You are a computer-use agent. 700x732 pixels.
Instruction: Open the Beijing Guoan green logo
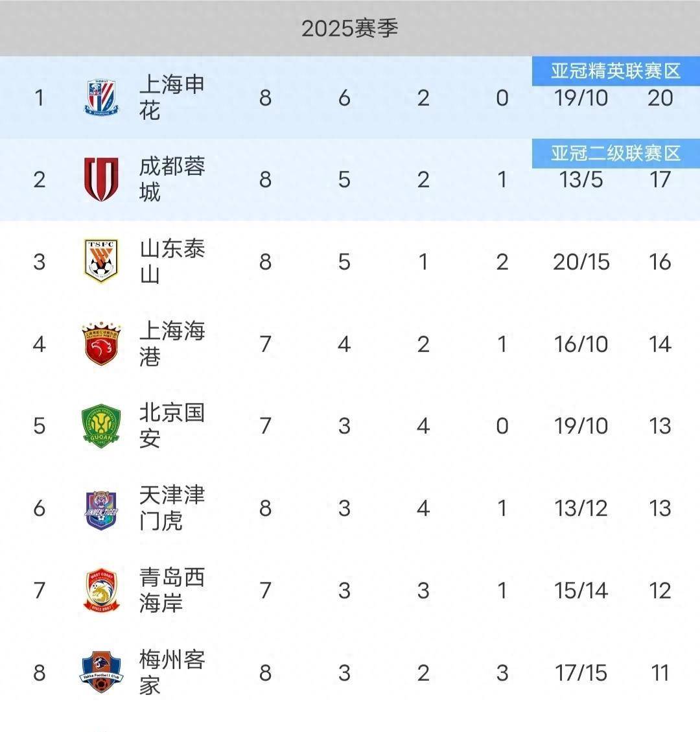[x=101, y=425]
